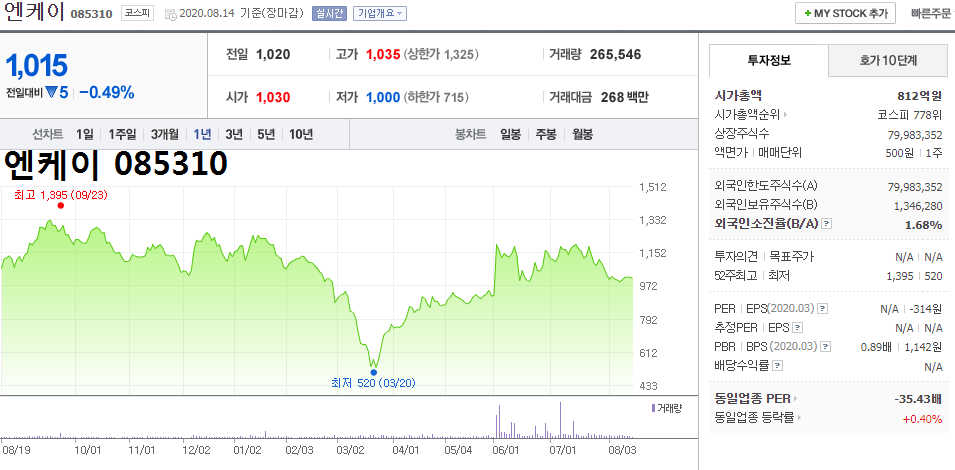Click the arrow next to 동일업종 등락률
Screen dimensions: 955x470
tap(799, 418)
